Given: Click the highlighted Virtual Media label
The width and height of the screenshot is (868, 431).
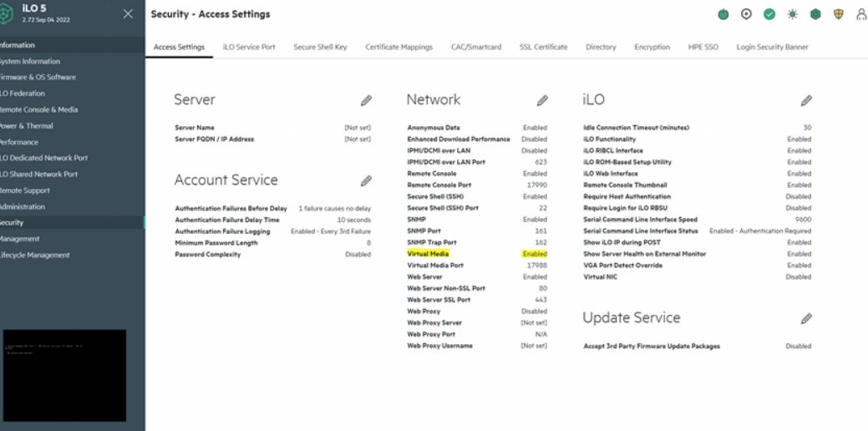Looking at the screenshot, I should pos(428,254).
